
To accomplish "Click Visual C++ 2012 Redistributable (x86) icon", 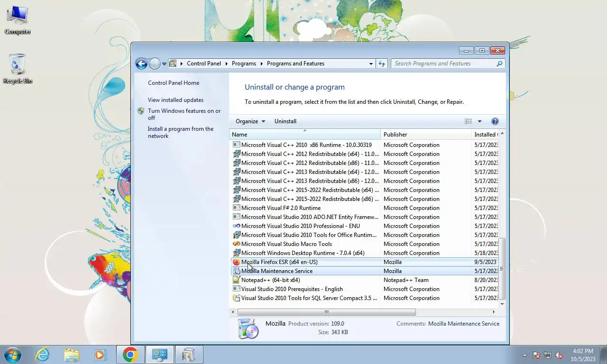I will coord(236,163).
